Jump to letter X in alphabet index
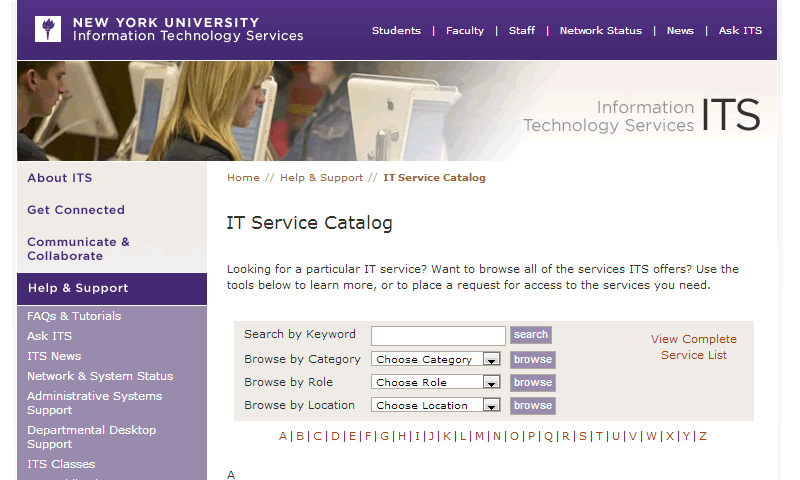 pos(670,436)
